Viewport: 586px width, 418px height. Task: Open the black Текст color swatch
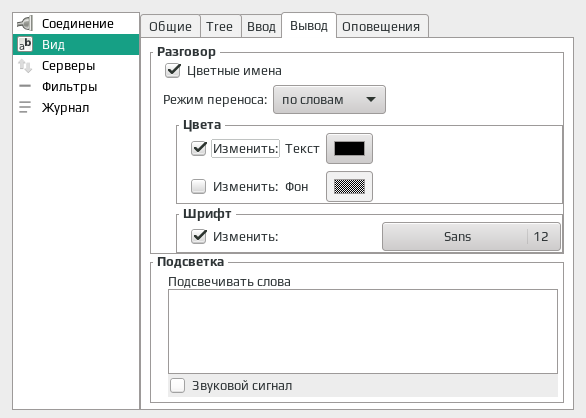pyautogui.click(x=349, y=148)
